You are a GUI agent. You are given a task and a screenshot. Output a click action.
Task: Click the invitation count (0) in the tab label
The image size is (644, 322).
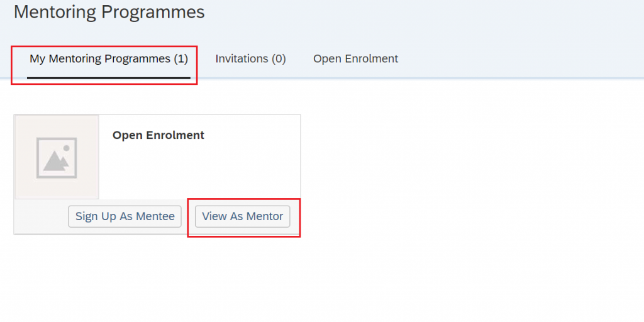click(x=279, y=58)
